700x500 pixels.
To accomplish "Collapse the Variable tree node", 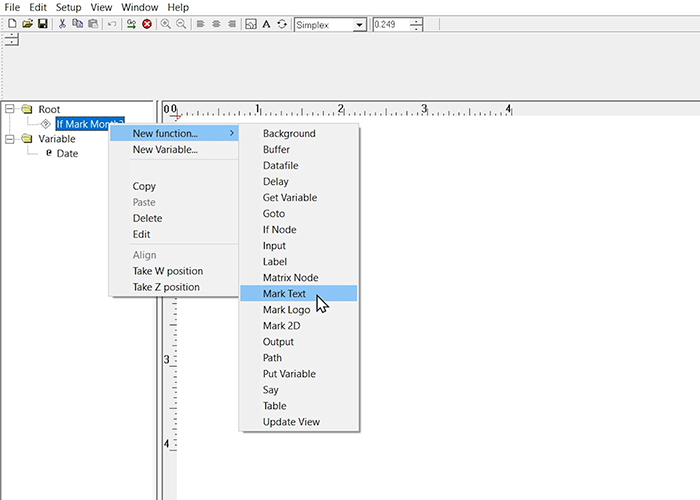I will [x=9, y=139].
